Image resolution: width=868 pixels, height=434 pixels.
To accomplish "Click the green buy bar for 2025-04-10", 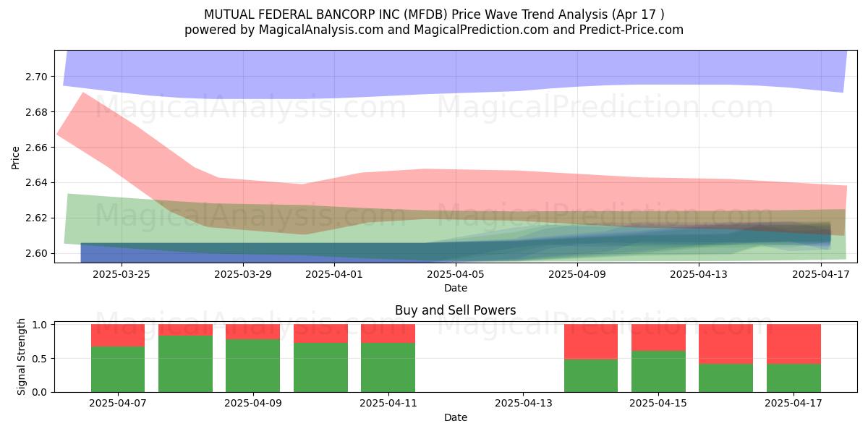I will coord(320,367).
